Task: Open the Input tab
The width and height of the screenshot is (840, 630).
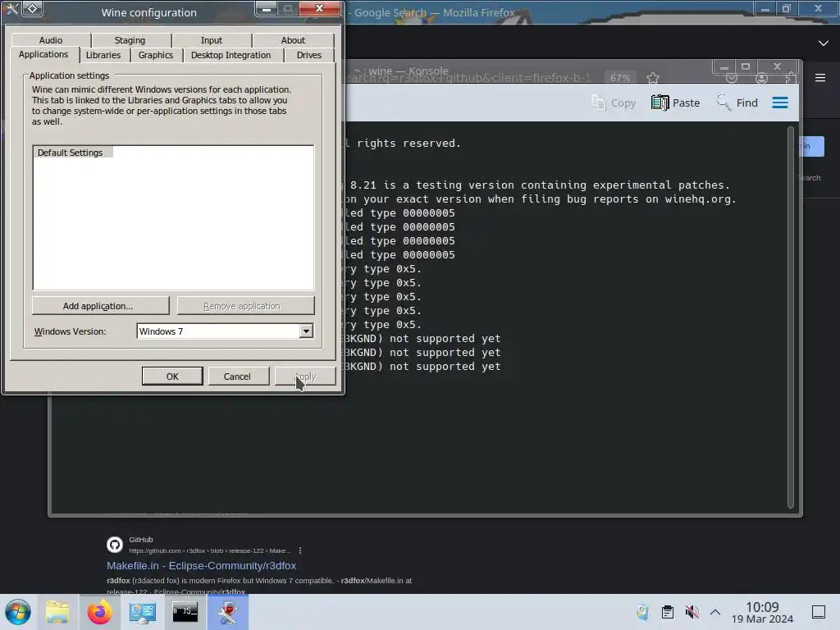Action: coord(212,40)
